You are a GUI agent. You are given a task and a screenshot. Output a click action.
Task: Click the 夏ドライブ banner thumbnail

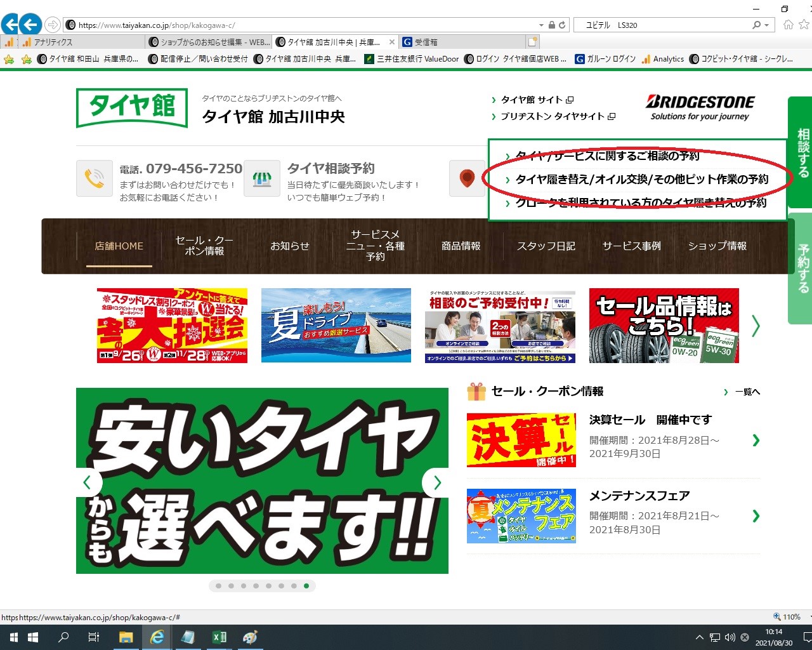[x=336, y=326]
